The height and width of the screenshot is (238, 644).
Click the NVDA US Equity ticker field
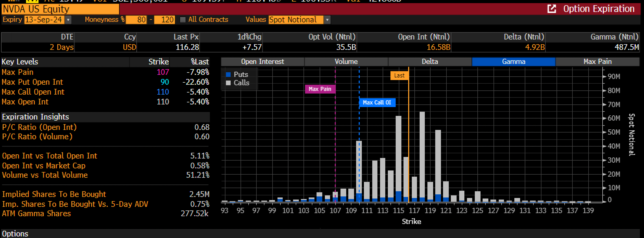tap(60, 9)
